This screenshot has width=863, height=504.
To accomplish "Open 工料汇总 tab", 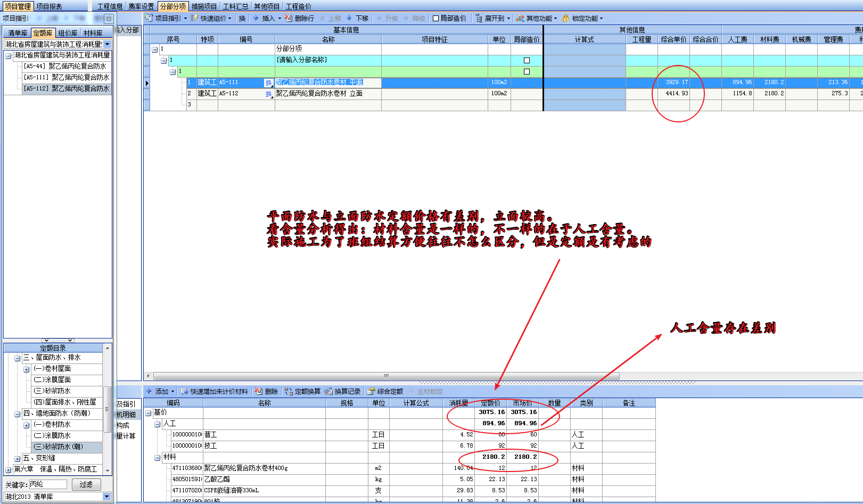I will click(235, 6).
